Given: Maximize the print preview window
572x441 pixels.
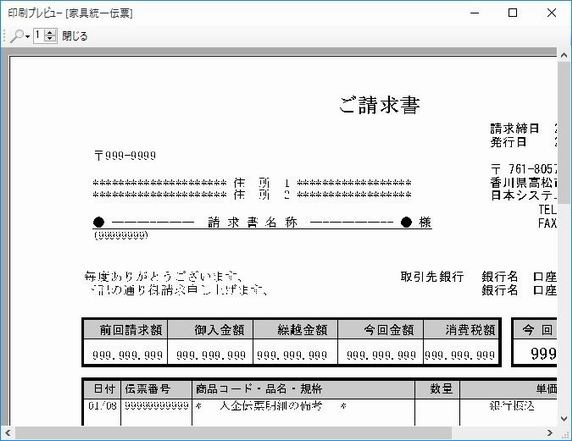Looking at the screenshot, I should pyautogui.click(x=513, y=13).
